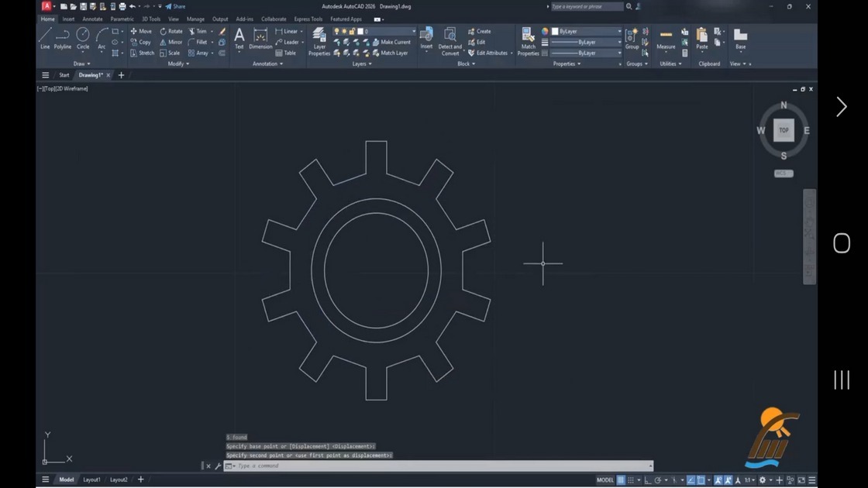Choose the Polyline tool
Screen dimensions: 868x488
[x=63, y=39]
